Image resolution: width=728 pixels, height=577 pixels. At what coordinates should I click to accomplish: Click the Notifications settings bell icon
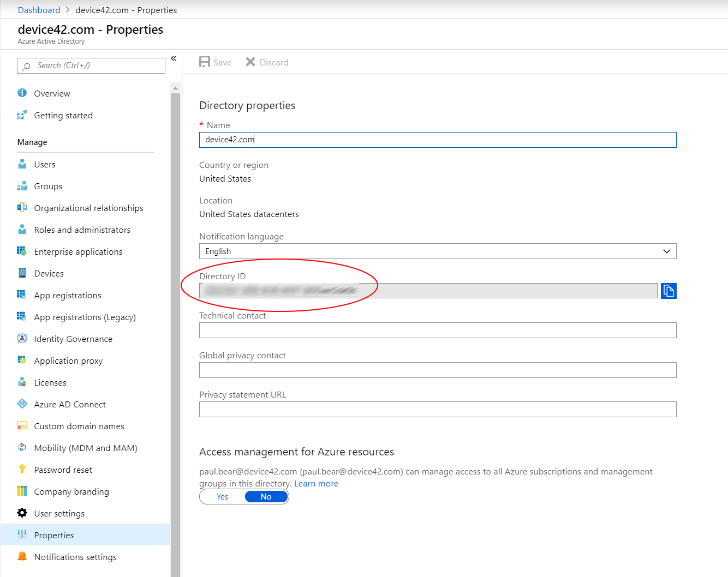pyautogui.click(x=22, y=557)
